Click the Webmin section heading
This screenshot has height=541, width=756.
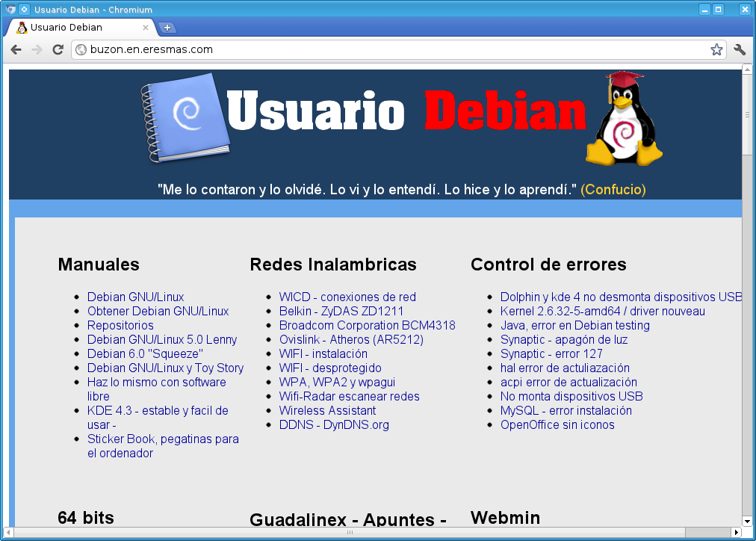click(x=505, y=518)
